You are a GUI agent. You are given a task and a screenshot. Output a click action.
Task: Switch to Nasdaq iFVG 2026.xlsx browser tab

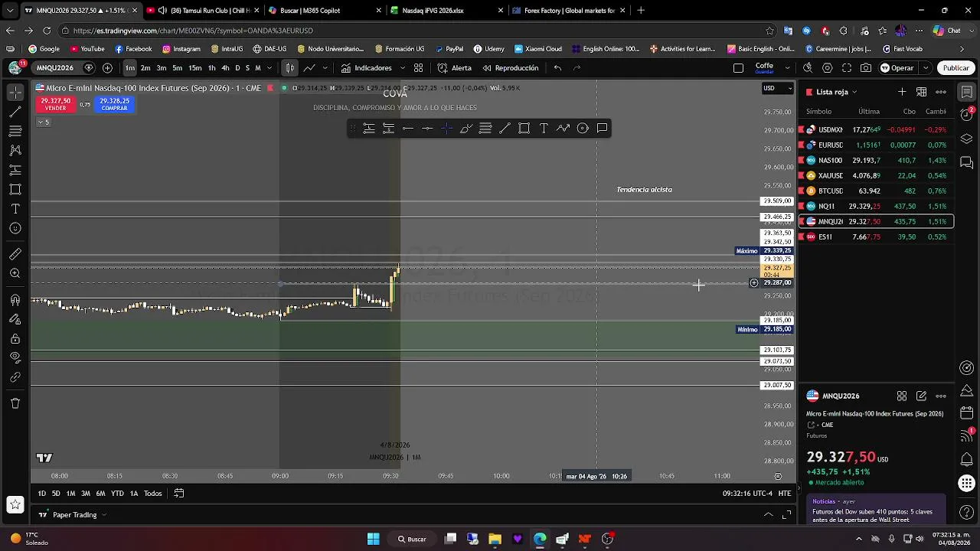[x=446, y=11]
